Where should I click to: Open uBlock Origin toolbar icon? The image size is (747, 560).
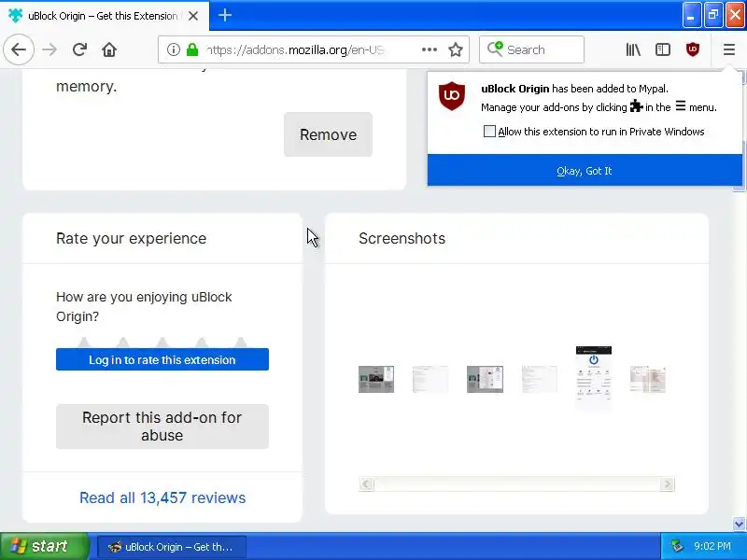(x=692, y=49)
